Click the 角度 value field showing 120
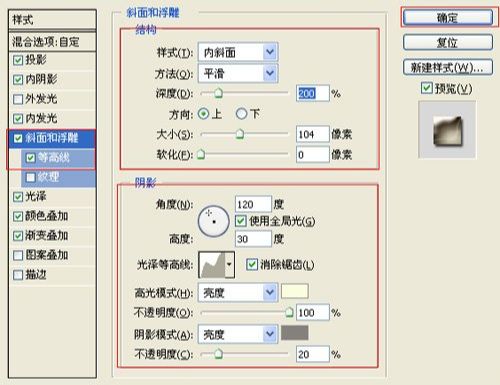This screenshot has height=385, width=500. 253,204
